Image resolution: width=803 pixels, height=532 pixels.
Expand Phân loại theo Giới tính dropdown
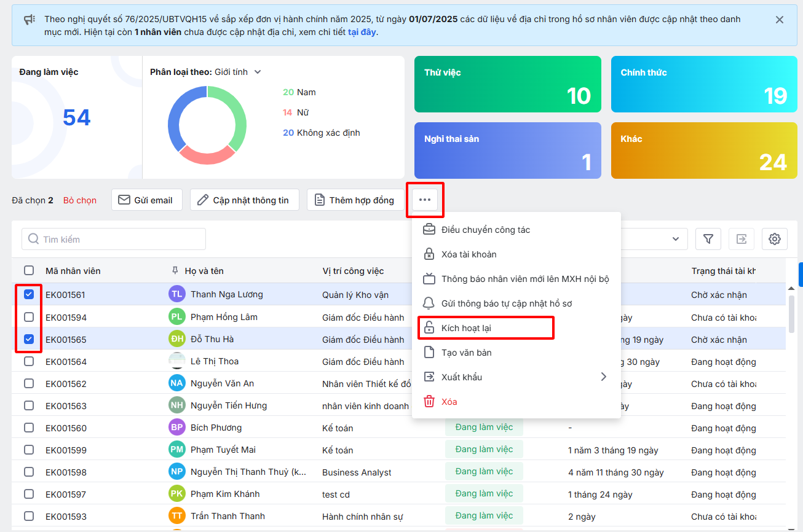[x=258, y=72]
